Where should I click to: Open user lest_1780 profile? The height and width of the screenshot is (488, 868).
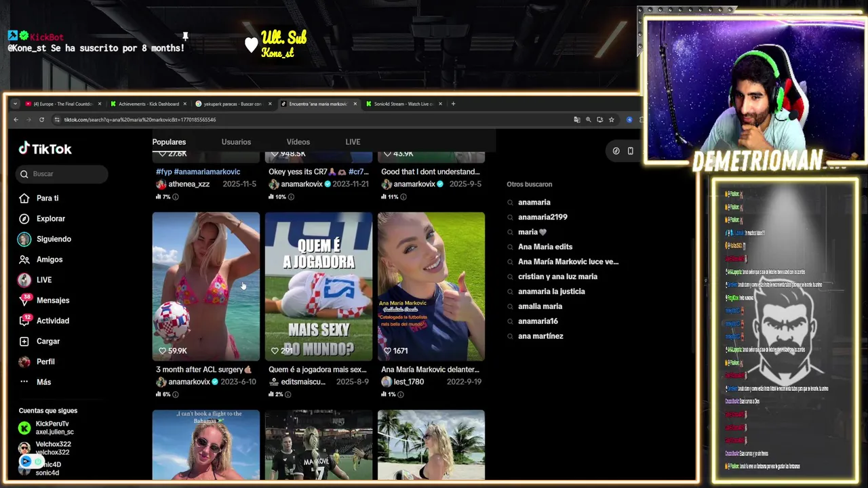(x=409, y=382)
